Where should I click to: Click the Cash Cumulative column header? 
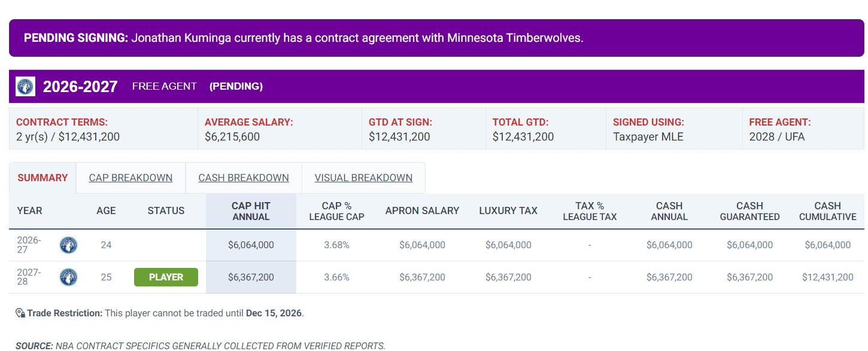pos(827,211)
